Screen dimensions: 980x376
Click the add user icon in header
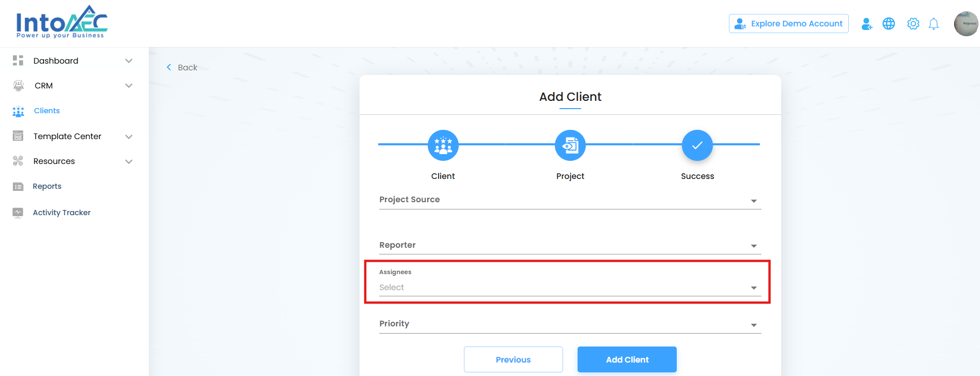click(866, 24)
